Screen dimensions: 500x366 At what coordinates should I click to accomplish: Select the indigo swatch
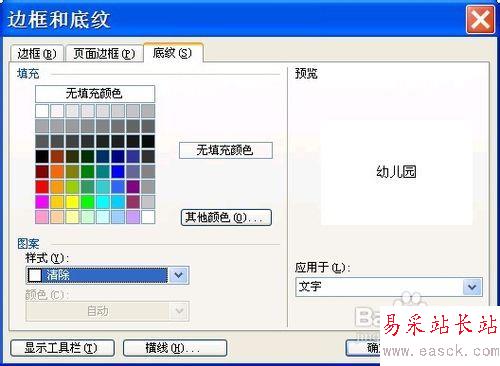(133, 156)
